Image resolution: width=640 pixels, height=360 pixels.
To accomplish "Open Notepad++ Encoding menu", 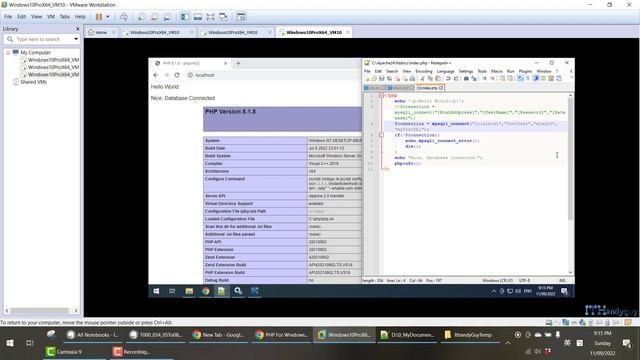I will (424, 71).
